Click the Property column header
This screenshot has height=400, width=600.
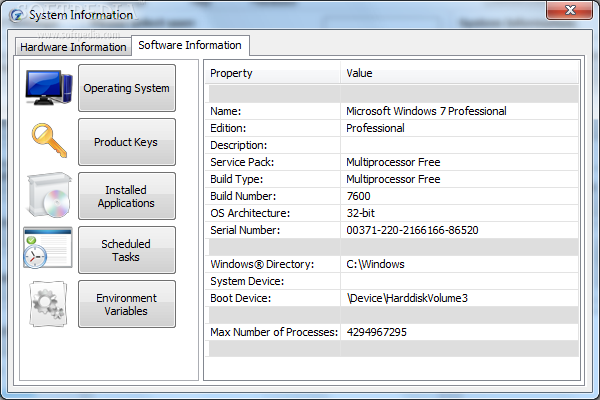pyautogui.click(x=273, y=73)
